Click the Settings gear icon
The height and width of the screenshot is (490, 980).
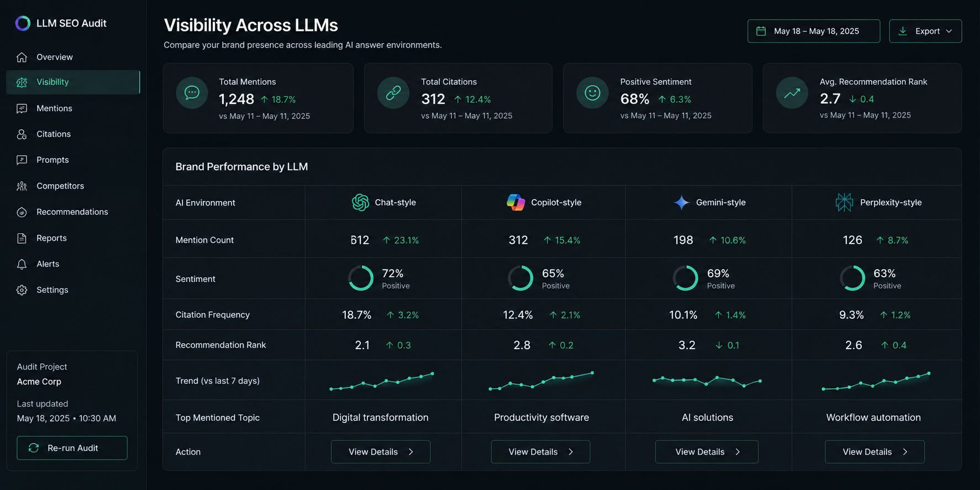click(x=22, y=290)
